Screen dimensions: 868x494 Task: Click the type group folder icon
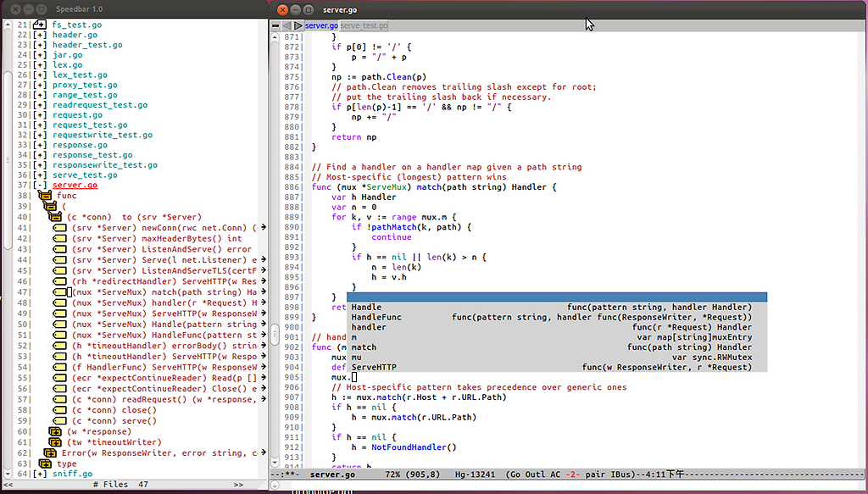[x=46, y=463]
